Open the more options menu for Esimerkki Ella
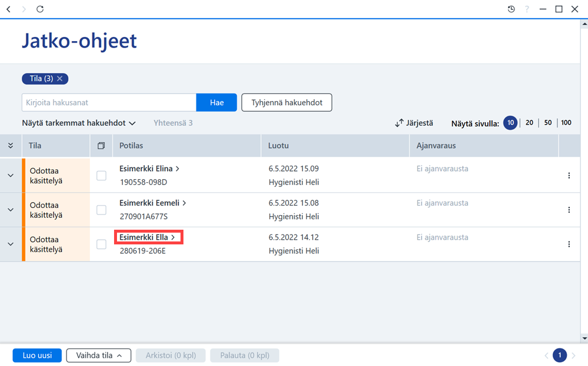 [x=569, y=244]
